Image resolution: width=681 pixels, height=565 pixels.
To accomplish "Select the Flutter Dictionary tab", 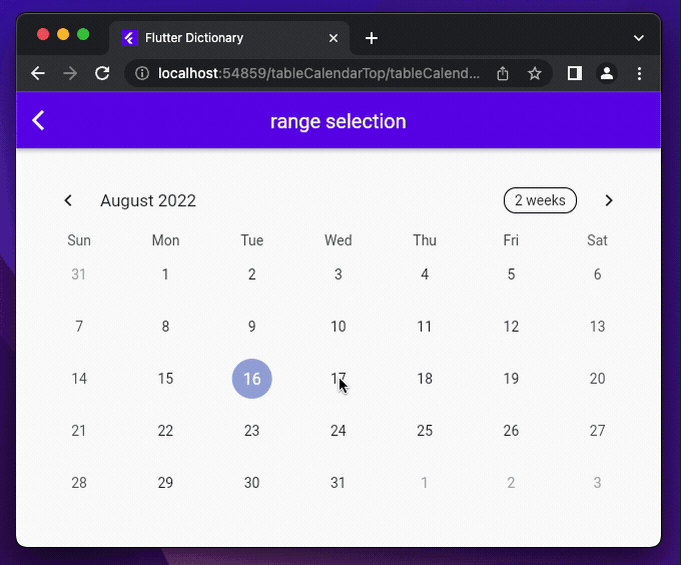I will [229, 38].
